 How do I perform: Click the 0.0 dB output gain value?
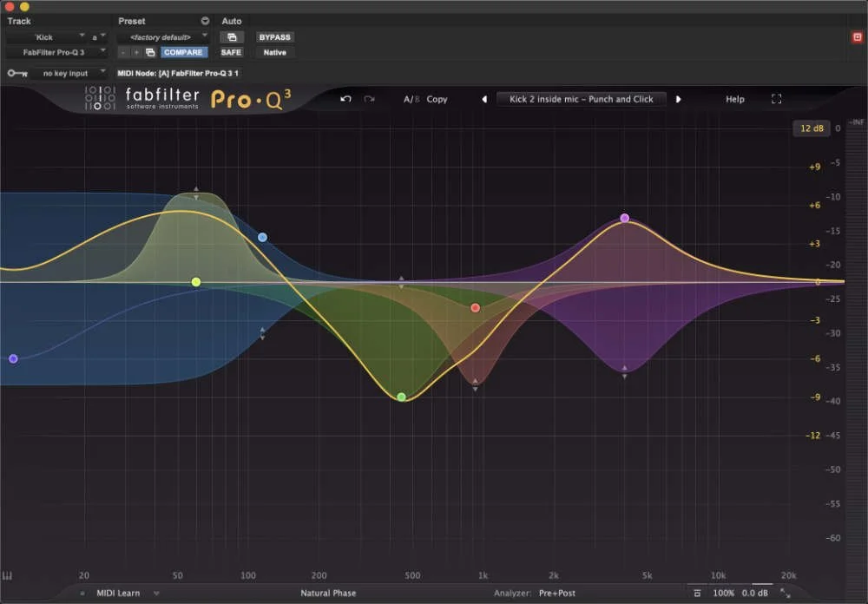coord(754,593)
